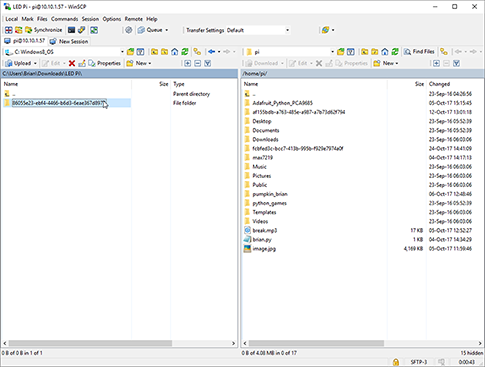Open the New Session tab
Screen dimensions: 485x367
point(69,41)
